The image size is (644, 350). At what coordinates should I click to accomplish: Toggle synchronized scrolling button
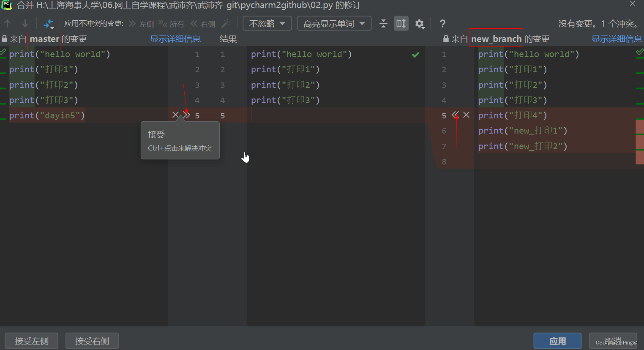tap(401, 24)
